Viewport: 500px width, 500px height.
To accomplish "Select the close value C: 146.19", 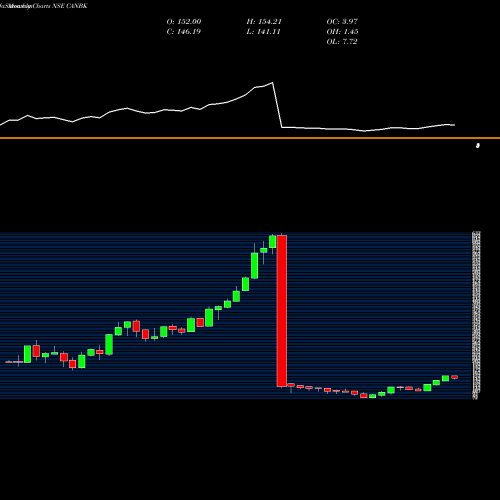I will coord(184,31).
